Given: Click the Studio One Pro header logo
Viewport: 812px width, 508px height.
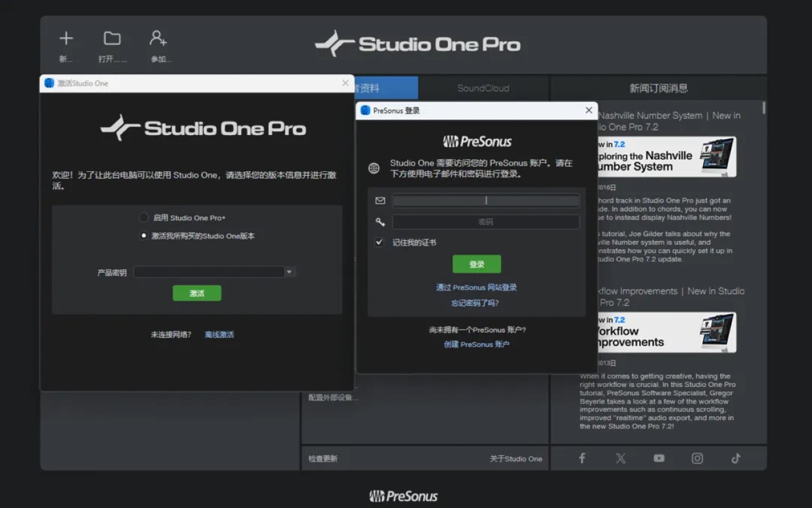Looking at the screenshot, I should (417, 44).
